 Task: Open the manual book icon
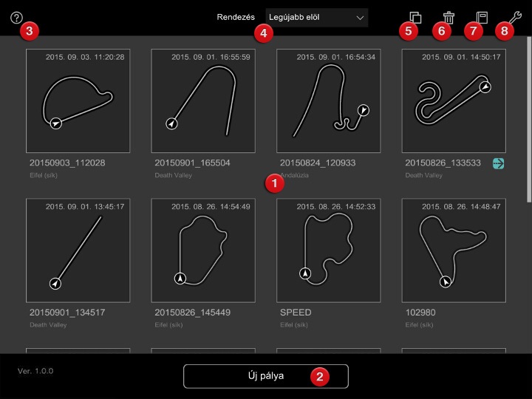point(482,17)
